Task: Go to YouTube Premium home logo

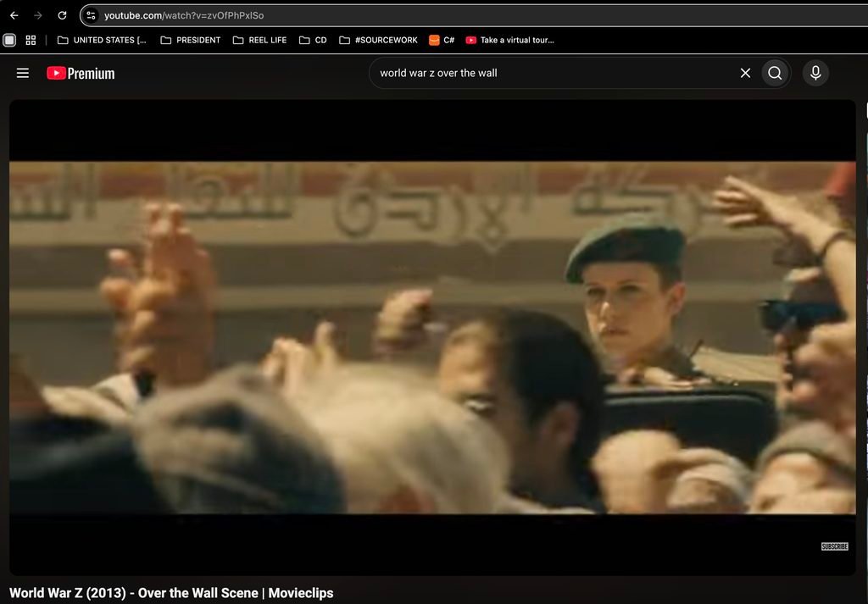Action: pos(81,73)
